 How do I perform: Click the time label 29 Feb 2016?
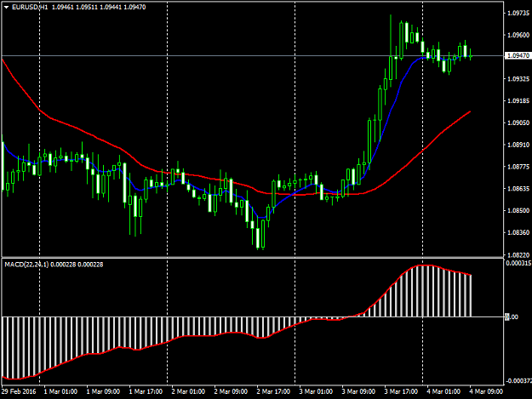click(19, 391)
